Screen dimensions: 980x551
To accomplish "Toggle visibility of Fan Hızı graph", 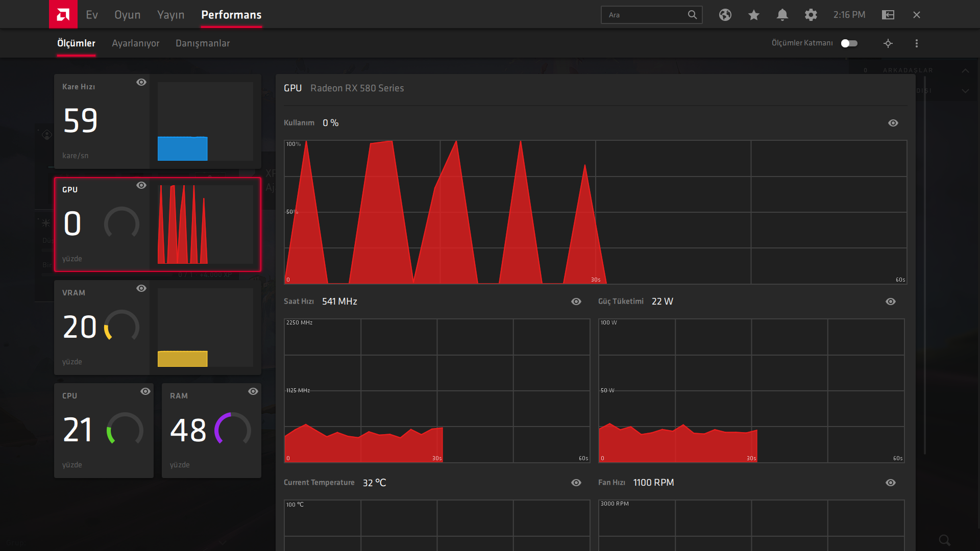I will pos(891,483).
